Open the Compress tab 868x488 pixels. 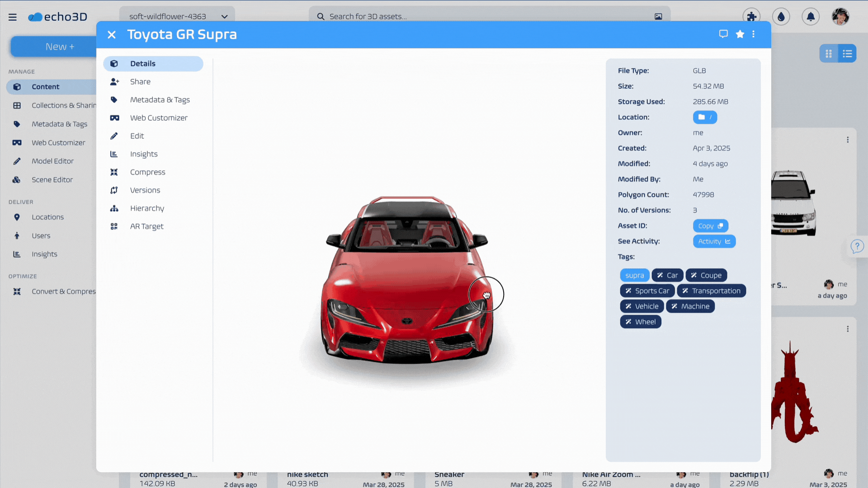pyautogui.click(x=147, y=172)
